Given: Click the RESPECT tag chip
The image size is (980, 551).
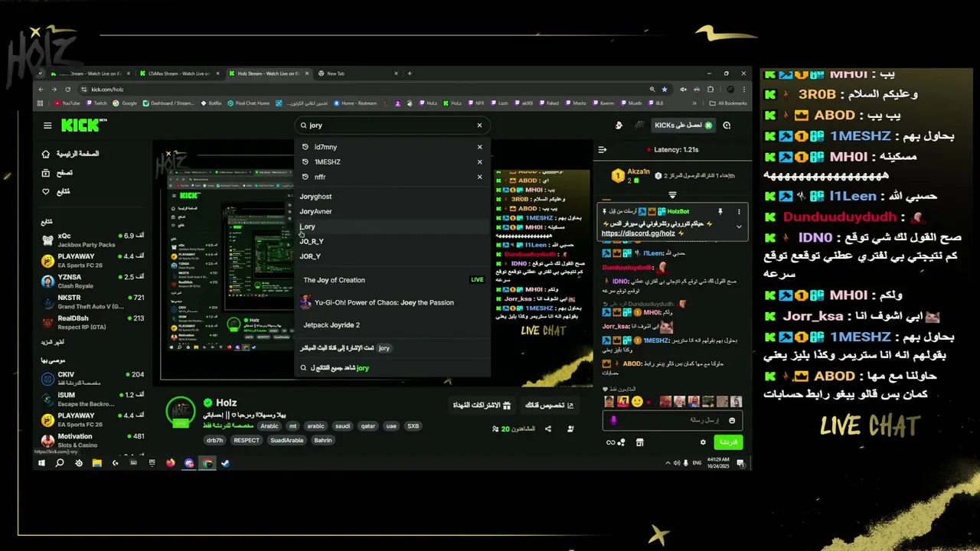Looking at the screenshot, I should coord(247,440).
